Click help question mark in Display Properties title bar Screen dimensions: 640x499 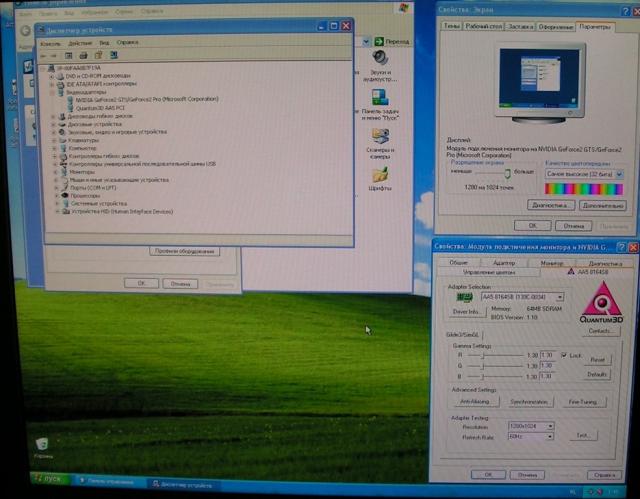pos(625,11)
